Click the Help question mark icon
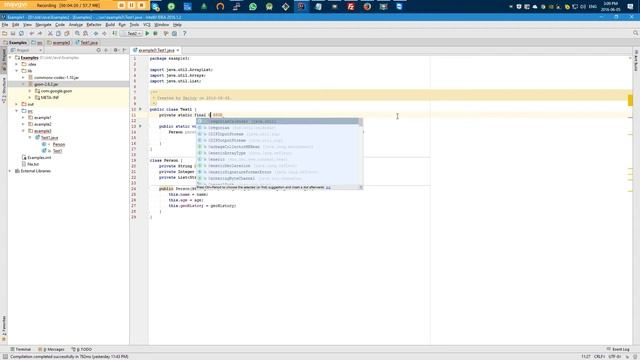This screenshot has width=640, height=360. (184, 33)
